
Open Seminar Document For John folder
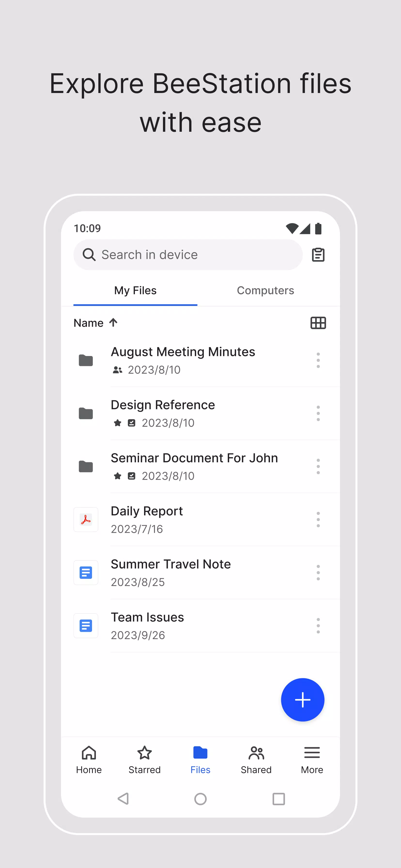(x=200, y=466)
